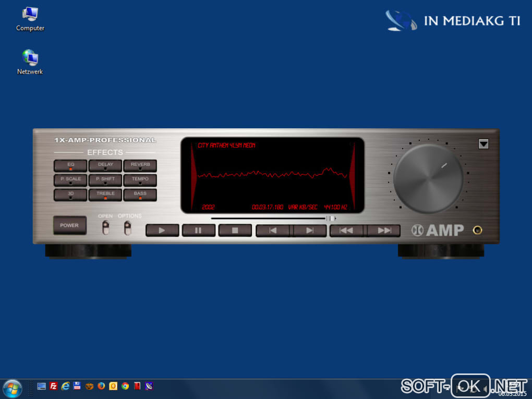Skip to the next track

tap(309, 231)
